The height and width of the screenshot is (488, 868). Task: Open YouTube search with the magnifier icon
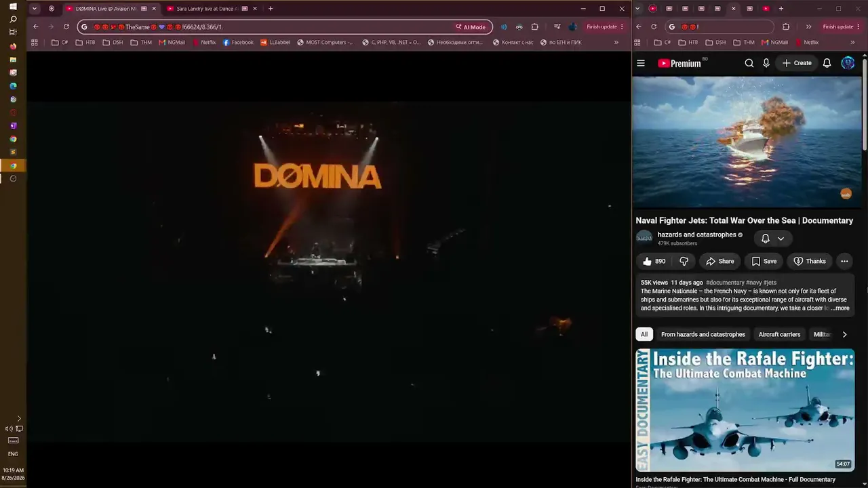click(749, 63)
